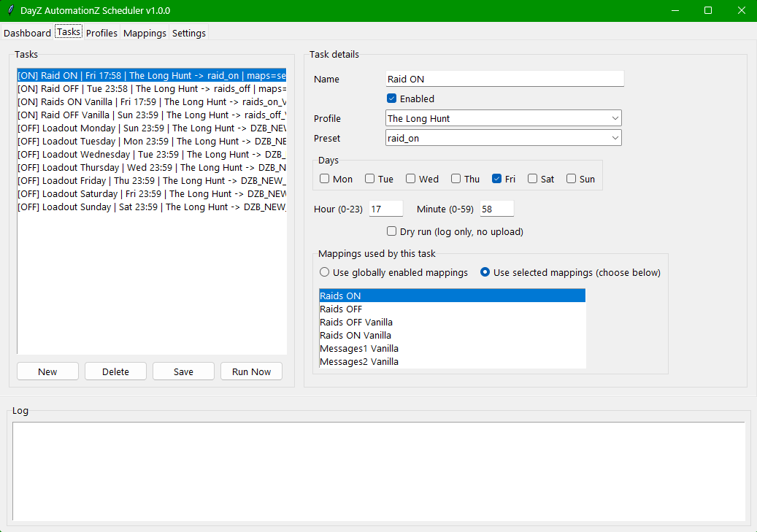Image resolution: width=757 pixels, height=532 pixels.
Task: Switch to the Settings tab
Action: (x=189, y=33)
